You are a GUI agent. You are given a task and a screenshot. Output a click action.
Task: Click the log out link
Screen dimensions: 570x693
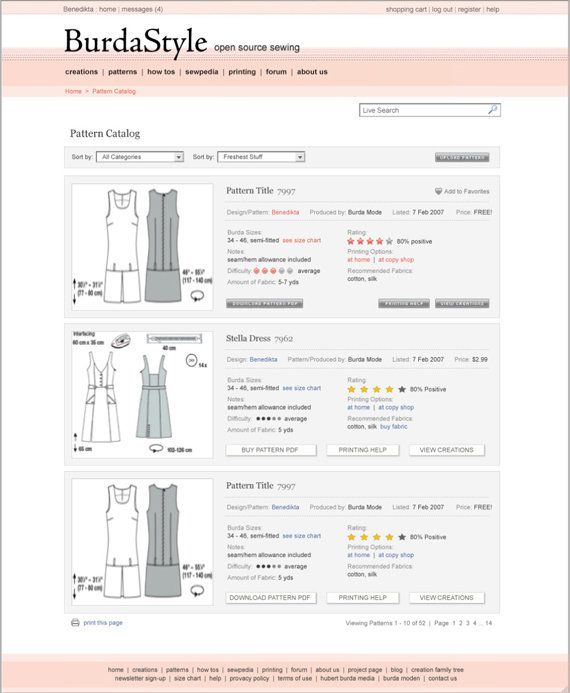point(442,9)
